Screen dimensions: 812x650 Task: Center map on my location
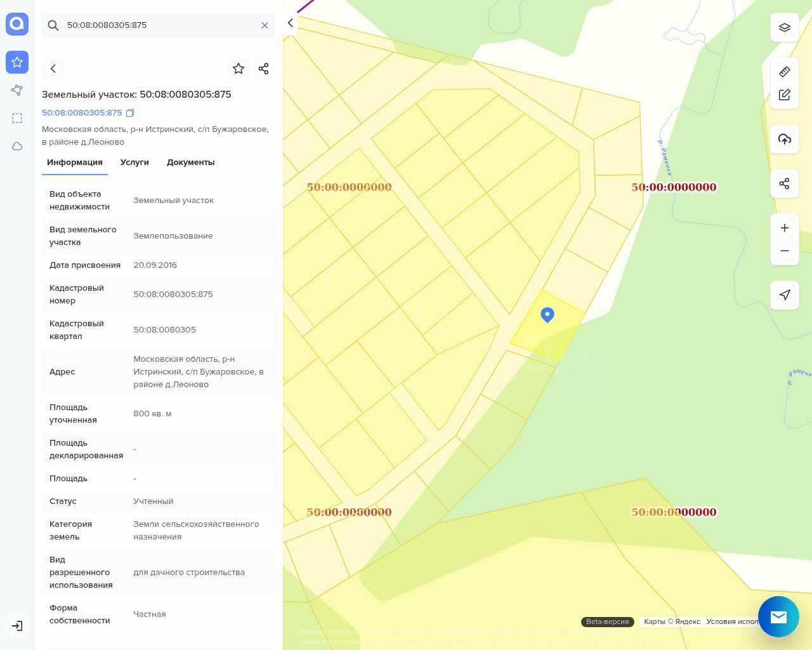pos(784,295)
